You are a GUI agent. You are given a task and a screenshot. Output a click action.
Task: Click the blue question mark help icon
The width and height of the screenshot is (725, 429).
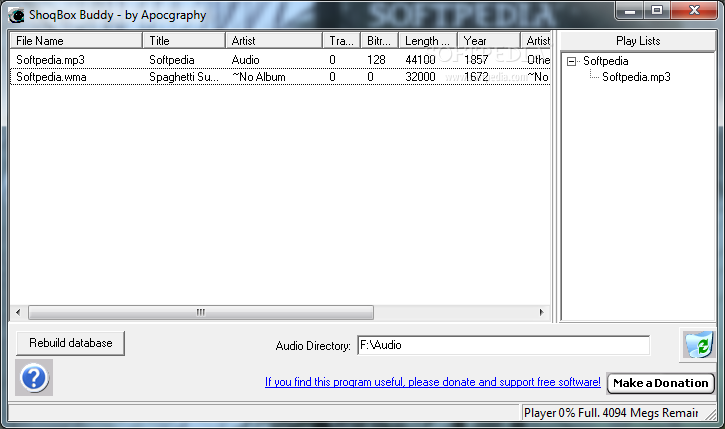tap(34, 378)
